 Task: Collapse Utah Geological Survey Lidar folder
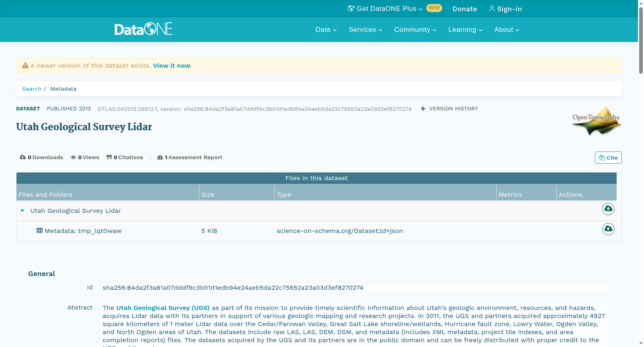point(23,211)
